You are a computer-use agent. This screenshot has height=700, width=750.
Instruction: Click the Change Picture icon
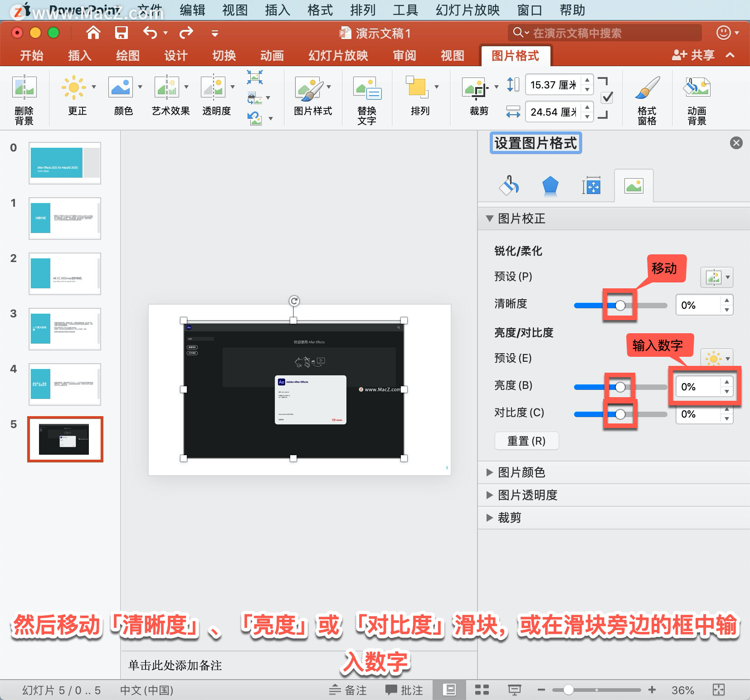(x=255, y=97)
